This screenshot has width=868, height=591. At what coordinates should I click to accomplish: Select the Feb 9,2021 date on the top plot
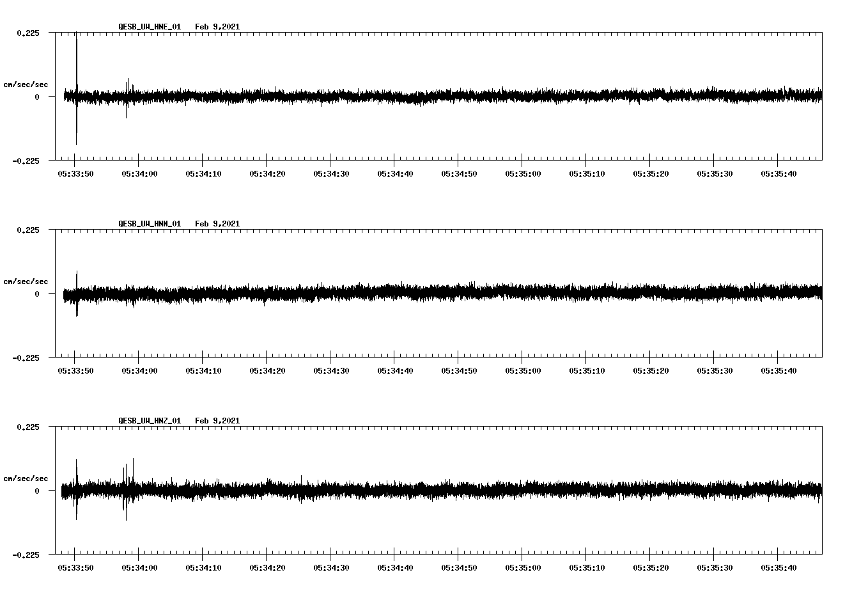[x=217, y=27]
